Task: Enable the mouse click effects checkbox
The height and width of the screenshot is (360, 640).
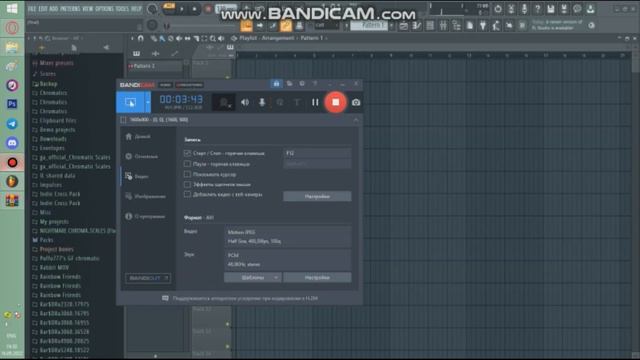Action: point(187,184)
